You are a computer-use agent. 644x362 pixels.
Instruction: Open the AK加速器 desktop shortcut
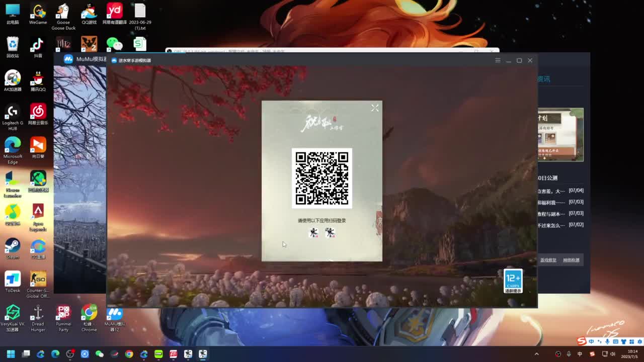(x=13, y=81)
